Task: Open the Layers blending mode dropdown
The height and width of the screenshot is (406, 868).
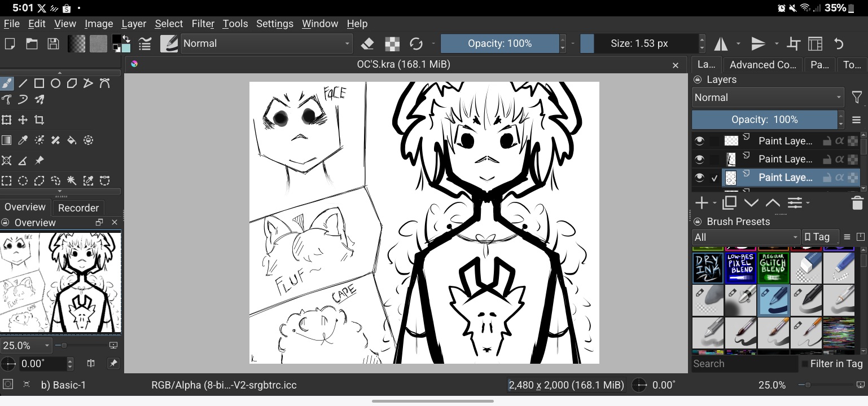Action: [x=768, y=98]
